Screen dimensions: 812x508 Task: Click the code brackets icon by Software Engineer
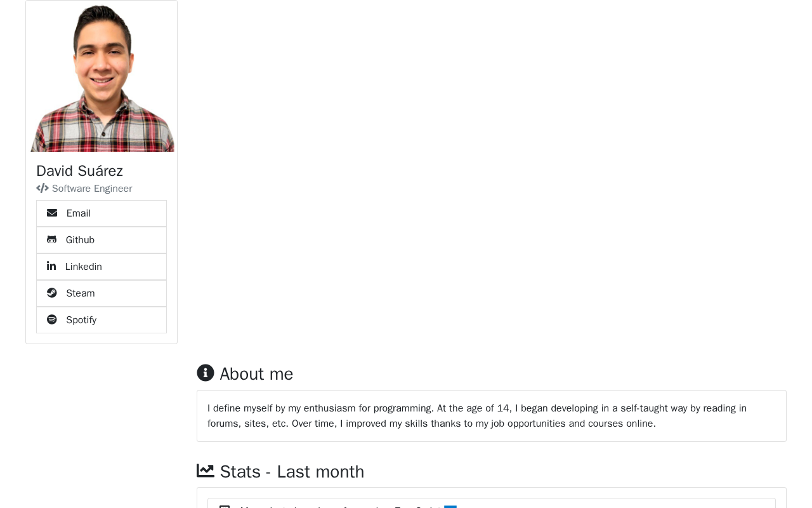click(x=43, y=189)
